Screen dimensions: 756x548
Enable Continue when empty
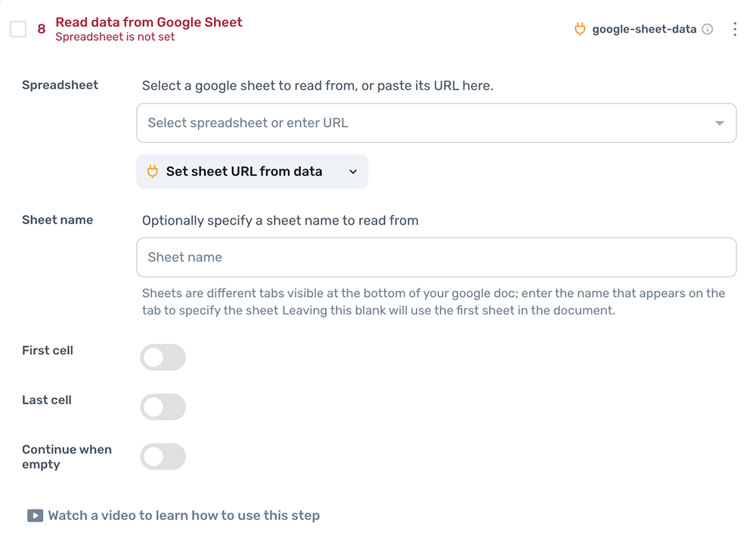click(163, 457)
